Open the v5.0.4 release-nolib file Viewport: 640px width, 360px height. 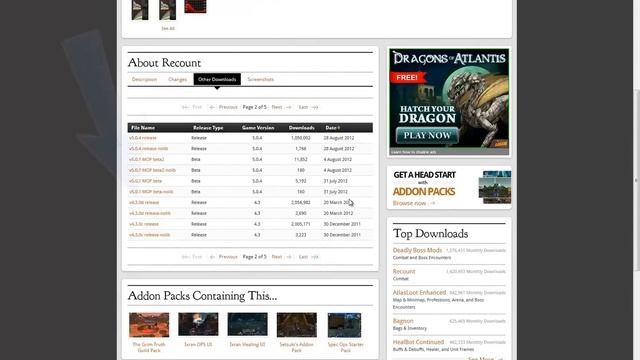pos(149,149)
